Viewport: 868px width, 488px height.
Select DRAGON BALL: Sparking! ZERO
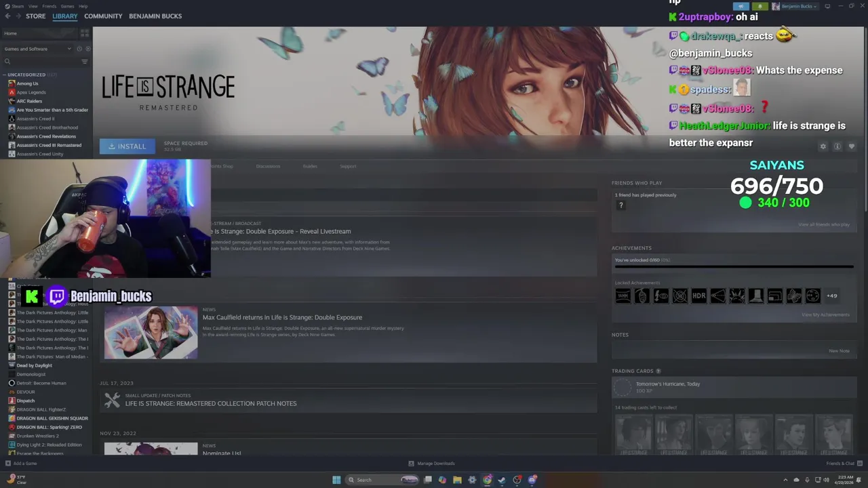[49, 427]
